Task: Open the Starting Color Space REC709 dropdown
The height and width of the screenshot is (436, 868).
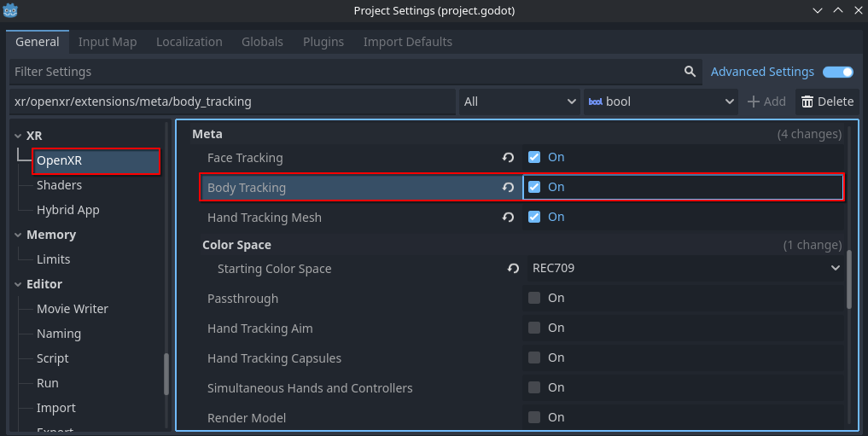Action: 684,269
